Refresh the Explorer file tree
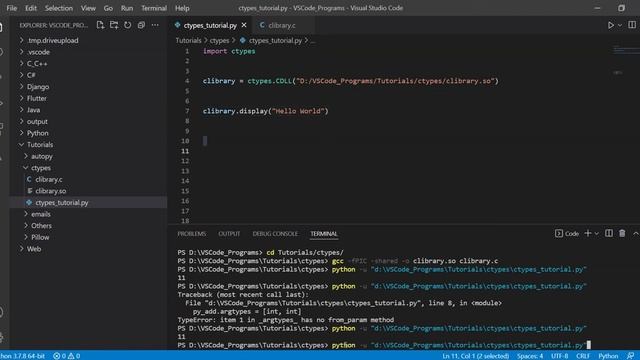 pyautogui.click(x=128, y=25)
